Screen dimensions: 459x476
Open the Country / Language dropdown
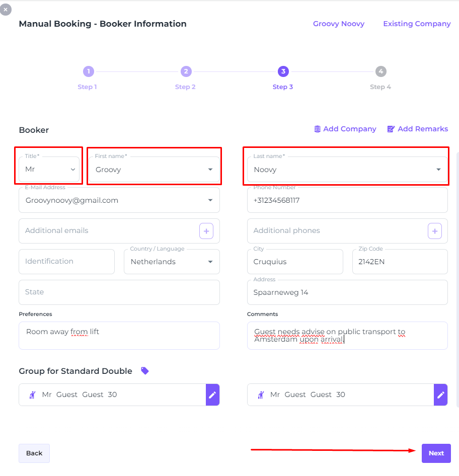172,262
